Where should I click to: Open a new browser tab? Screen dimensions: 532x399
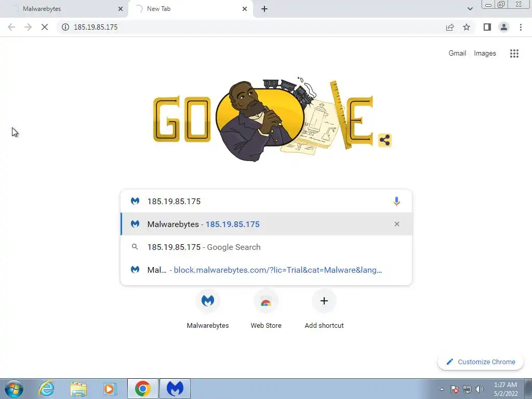pyautogui.click(x=264, y=9)
